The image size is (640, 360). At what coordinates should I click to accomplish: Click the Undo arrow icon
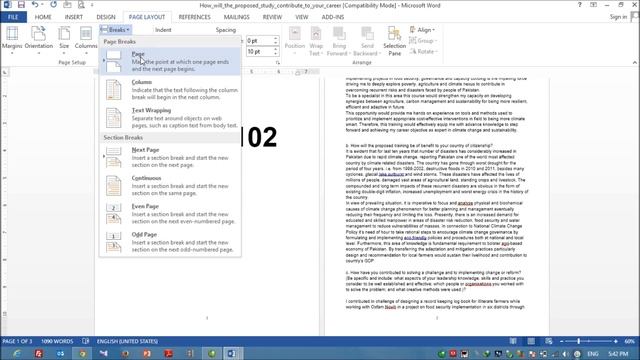36,5
